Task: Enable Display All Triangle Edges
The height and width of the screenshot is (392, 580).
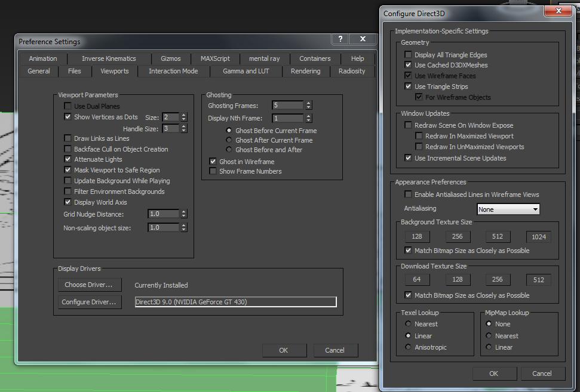Action: (x=408, y=55)
